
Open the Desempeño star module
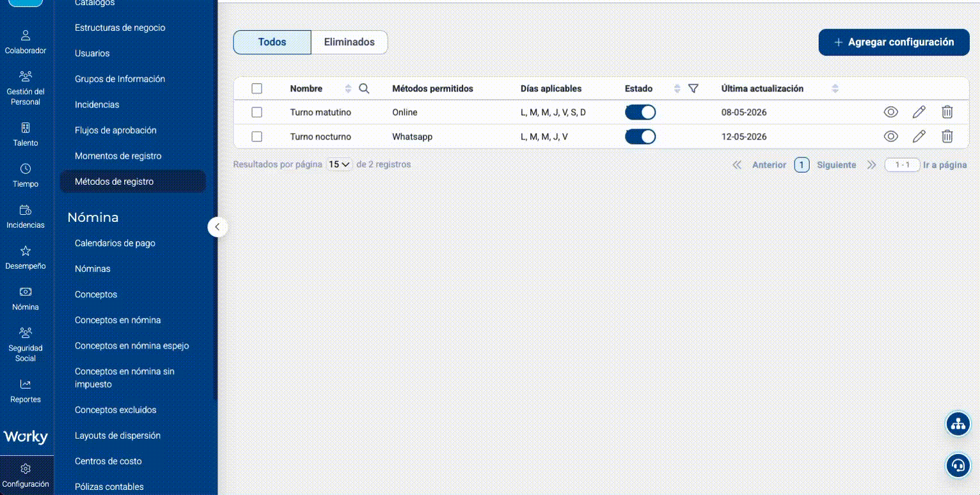pyautogui.click(x=26, y=257)
